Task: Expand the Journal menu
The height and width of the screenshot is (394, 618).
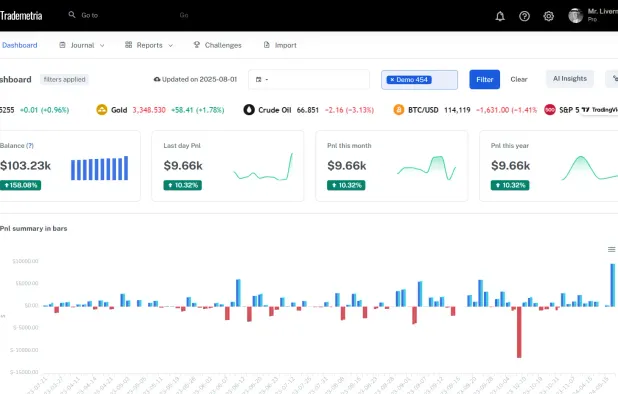Action: pyautogui.click(x=82, y=45)
